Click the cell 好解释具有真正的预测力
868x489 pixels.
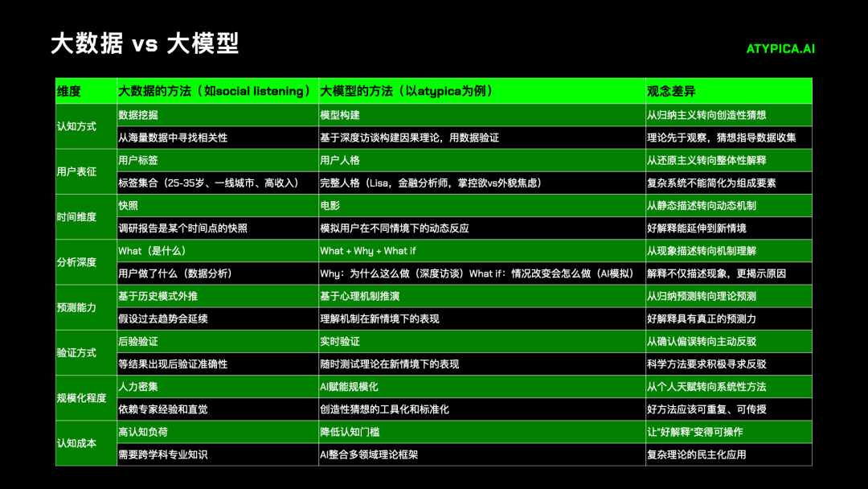[x=728, y=318]
